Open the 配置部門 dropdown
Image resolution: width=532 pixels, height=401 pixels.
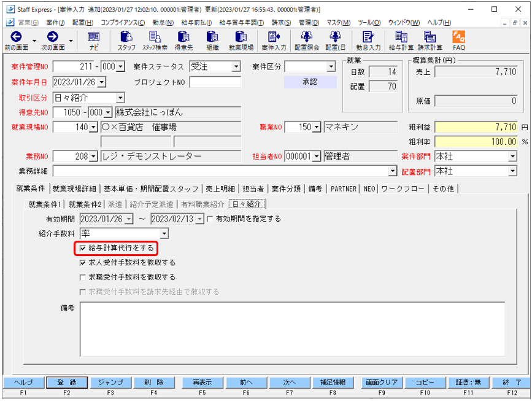[512, 171]
